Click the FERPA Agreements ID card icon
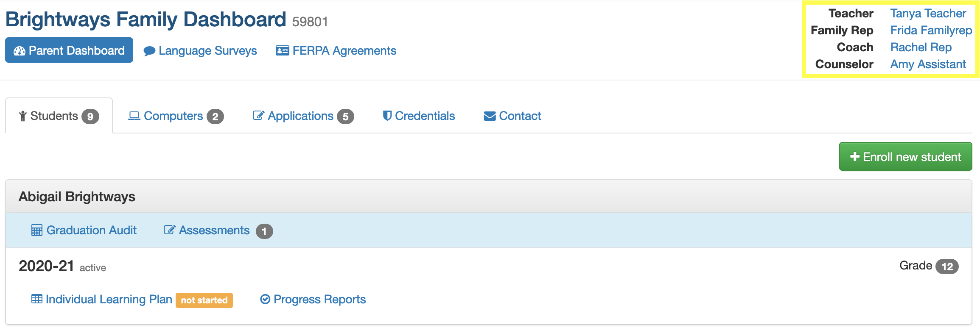Image resolution: width=980 pixels, height=333 pixels. pyautogui.click(x=282, y=50)
